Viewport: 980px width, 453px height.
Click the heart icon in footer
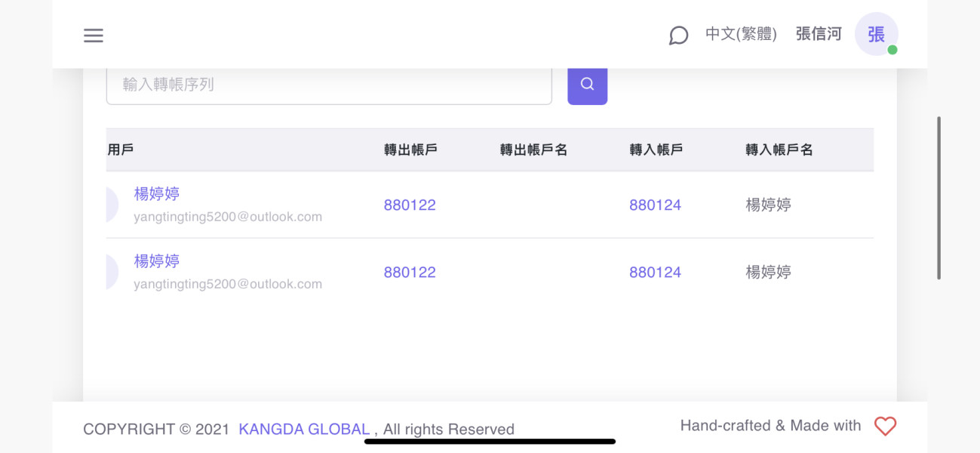click(885, 427)
